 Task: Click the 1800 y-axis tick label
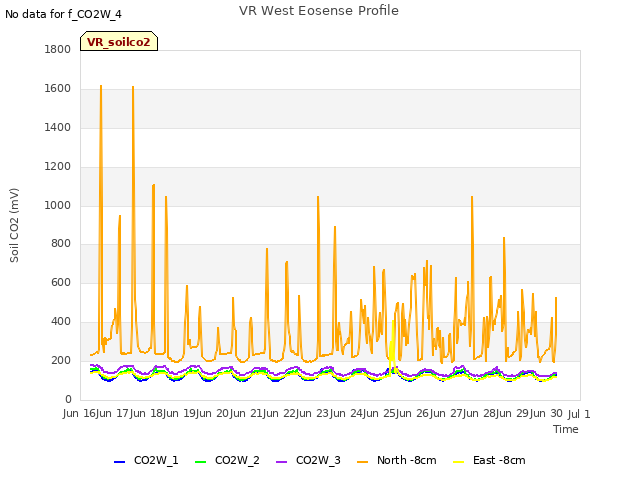point(58,49)
